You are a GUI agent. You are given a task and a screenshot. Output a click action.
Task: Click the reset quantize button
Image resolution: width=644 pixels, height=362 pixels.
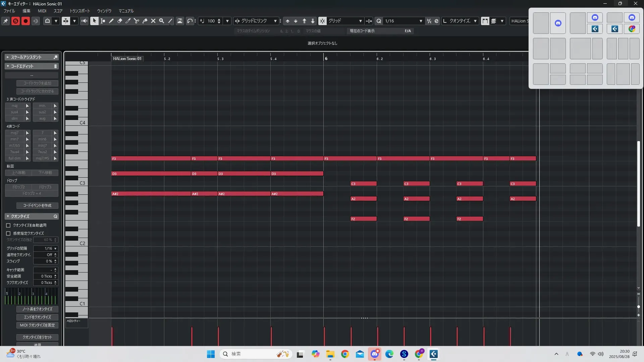pos(37,337)
